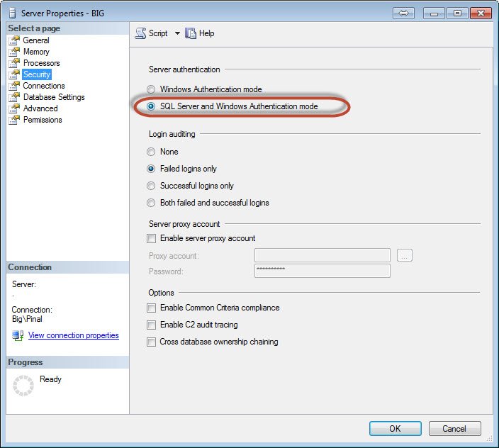The width and height of the screenshot is (499, 448).
Task: Expand the Script dropdown arrow
Action: pos(177,33)
